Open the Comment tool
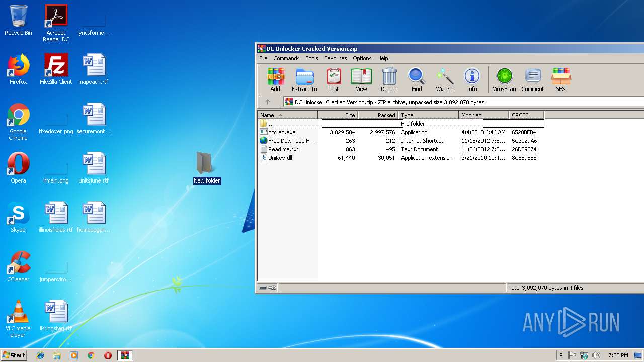The image size is (644, 362). point(533,79)
